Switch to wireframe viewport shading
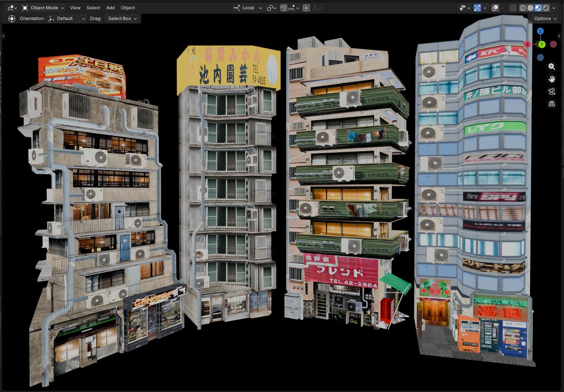This screenshot has width=564, height=392. [523, 8]
